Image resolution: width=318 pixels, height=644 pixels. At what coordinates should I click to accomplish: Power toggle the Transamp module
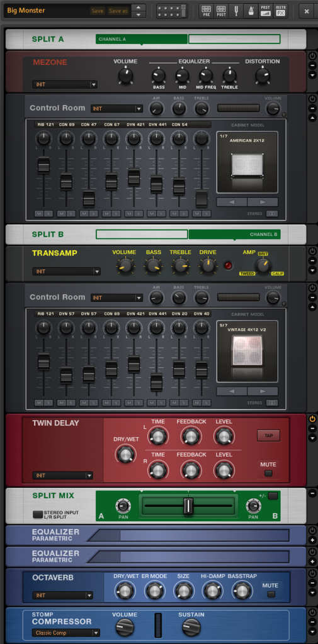pyautogui.click(x=312, y=251)
